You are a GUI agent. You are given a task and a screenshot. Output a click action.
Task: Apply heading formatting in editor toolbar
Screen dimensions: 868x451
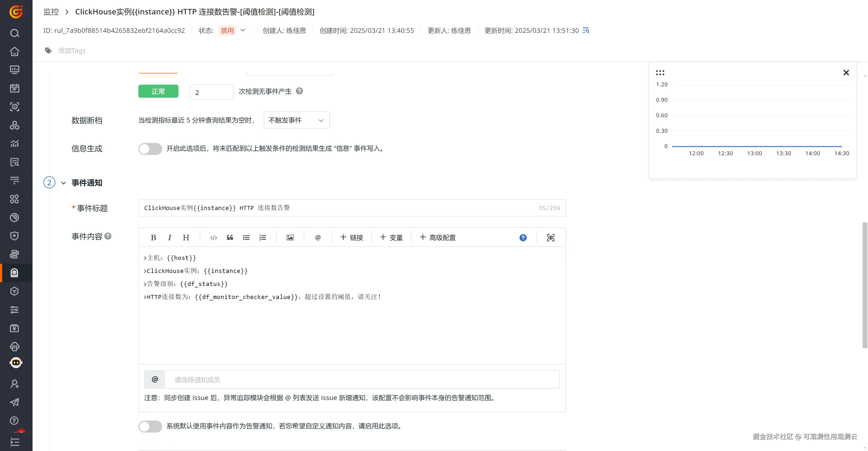pos(186,238)
